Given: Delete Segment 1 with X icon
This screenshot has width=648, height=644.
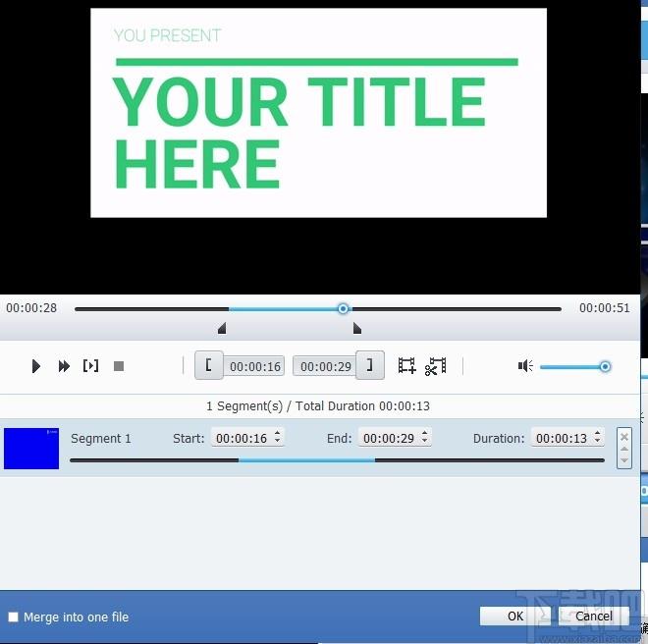Looking at the screenshot, I should [x=624, y=437].
